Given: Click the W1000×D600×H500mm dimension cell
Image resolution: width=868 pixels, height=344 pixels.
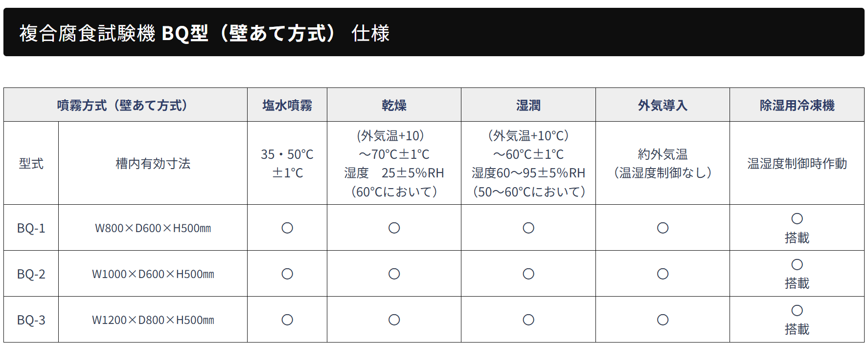Looking at the screenshot, I should [x=153, y=274].
